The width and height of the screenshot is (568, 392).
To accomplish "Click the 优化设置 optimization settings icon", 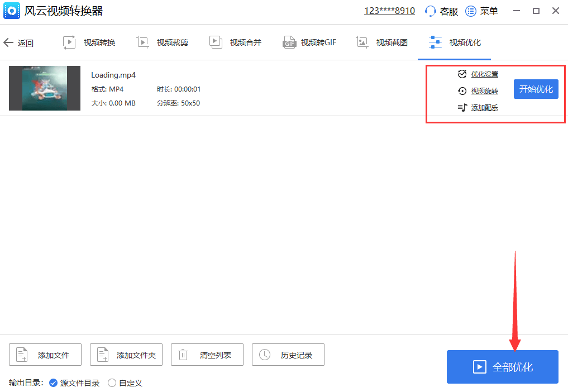I will (462, 74).
